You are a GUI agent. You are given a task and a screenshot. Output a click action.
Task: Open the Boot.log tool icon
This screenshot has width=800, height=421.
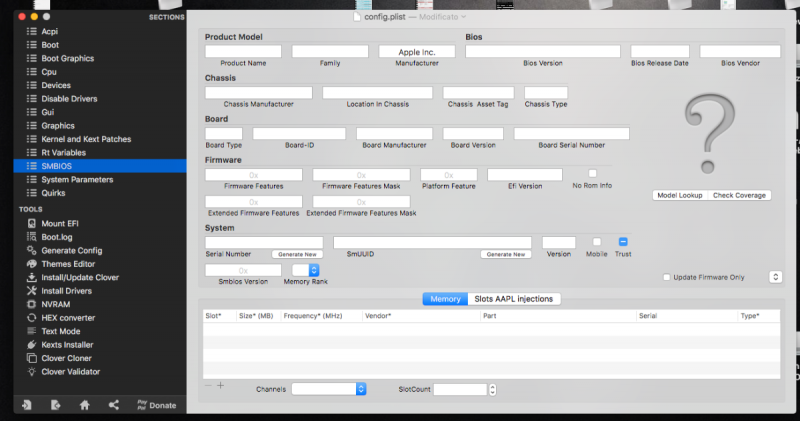click(32, 237)
